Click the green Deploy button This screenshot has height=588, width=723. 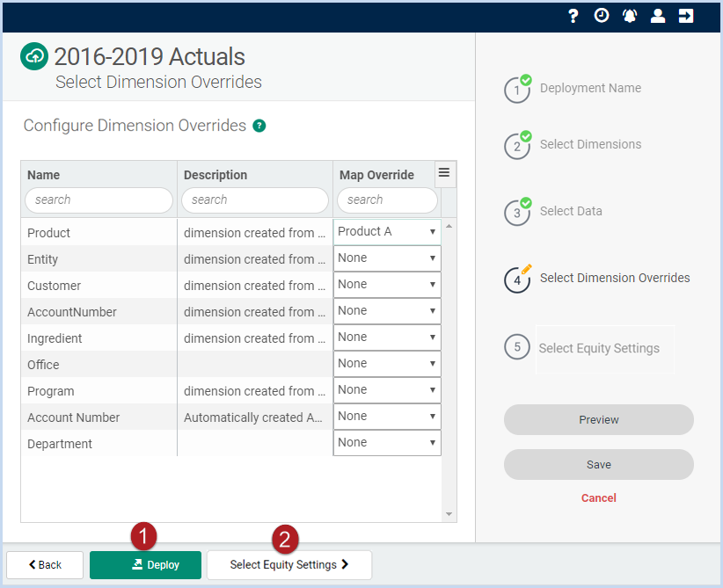coord(145,565)
